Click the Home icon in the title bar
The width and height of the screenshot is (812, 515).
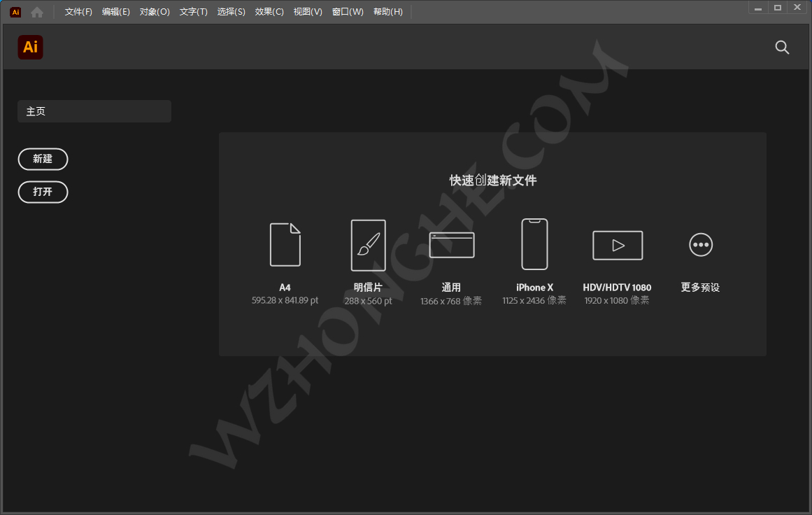tap(36, 11)
